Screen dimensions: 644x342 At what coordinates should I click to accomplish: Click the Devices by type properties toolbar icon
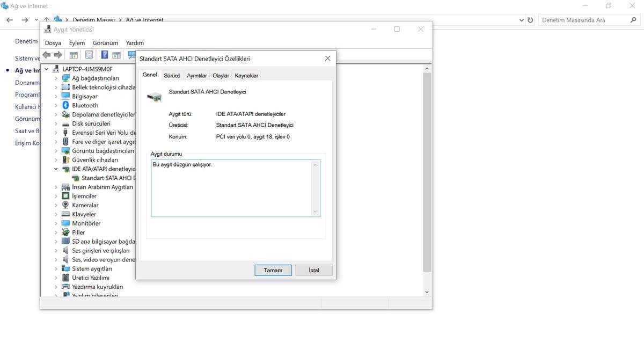74,54
